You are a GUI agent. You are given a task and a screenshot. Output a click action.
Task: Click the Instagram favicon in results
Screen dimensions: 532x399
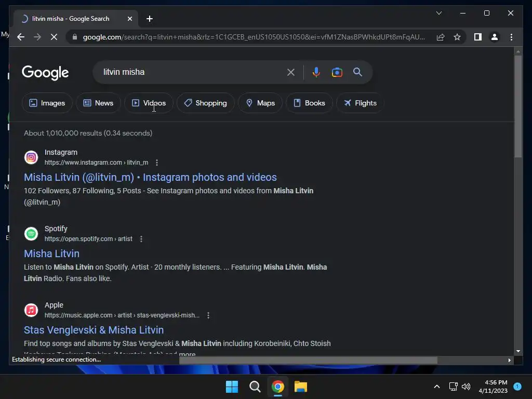pyautogui.click(x=31, y=157)
